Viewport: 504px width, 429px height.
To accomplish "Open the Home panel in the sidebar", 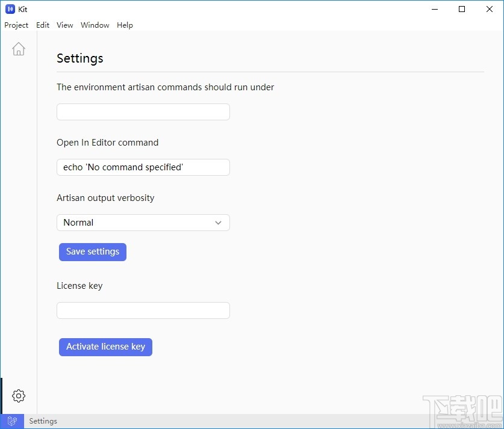I will 18,49.
